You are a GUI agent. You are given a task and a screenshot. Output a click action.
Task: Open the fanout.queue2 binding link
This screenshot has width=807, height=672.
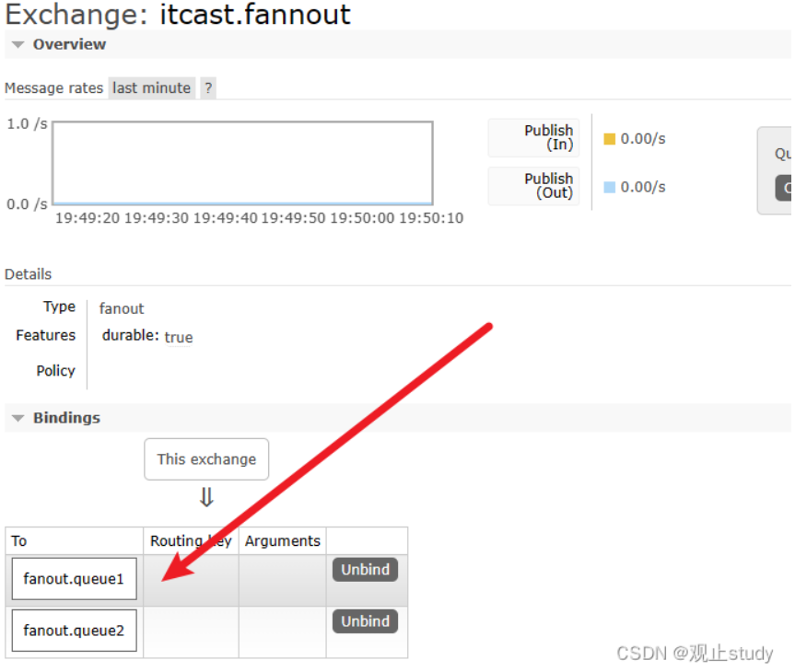74,631
